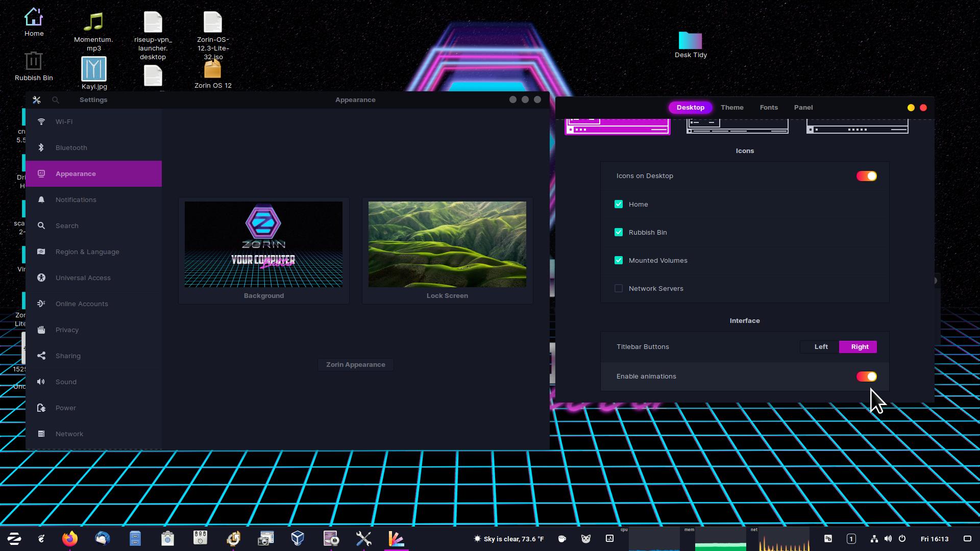Set the titlebar buttons to Left
The image size is (980, 551).
point(821,347)
